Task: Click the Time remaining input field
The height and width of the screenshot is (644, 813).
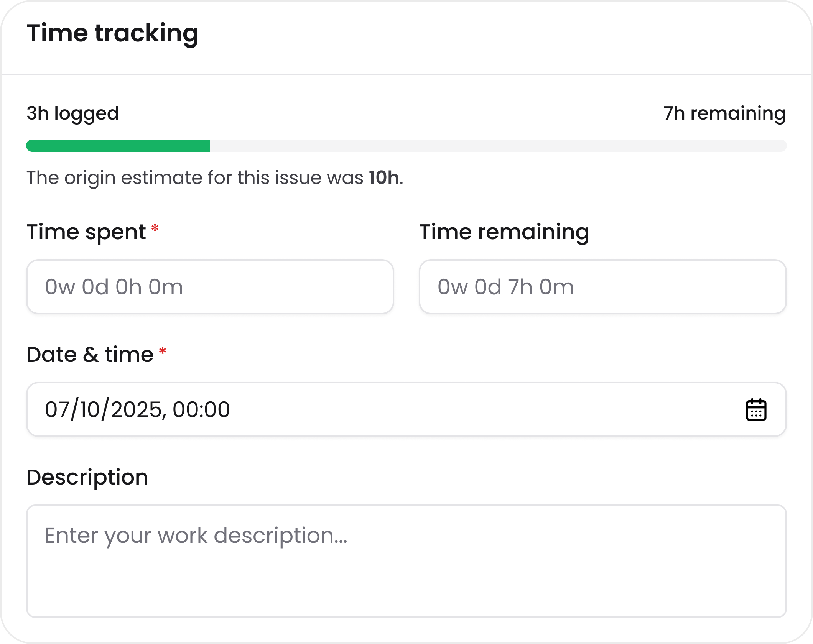Action: pos(602,286)
